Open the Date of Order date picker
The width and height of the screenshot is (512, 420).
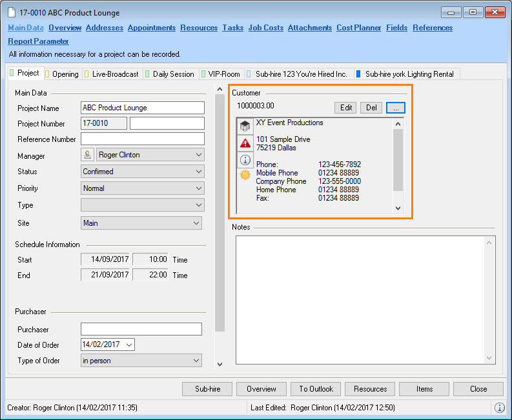point(128,345)
